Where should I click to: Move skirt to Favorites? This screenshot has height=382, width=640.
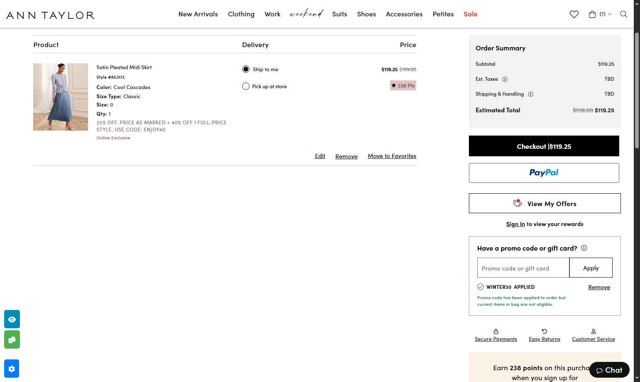pos(392,156)
